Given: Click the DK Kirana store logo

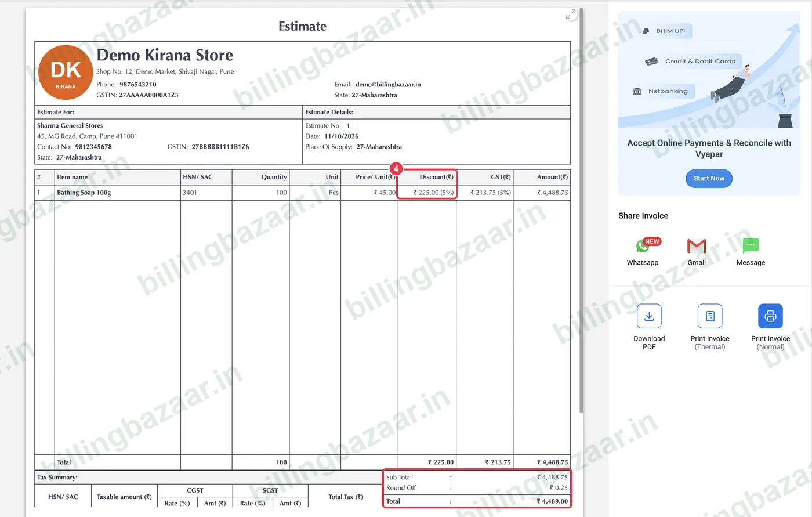Looking at the screenshot, I should point(66,73).
